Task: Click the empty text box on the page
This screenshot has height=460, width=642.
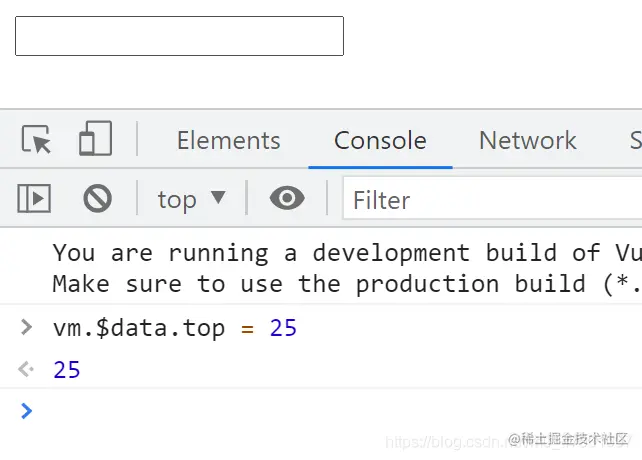Action: coord(179,36)
